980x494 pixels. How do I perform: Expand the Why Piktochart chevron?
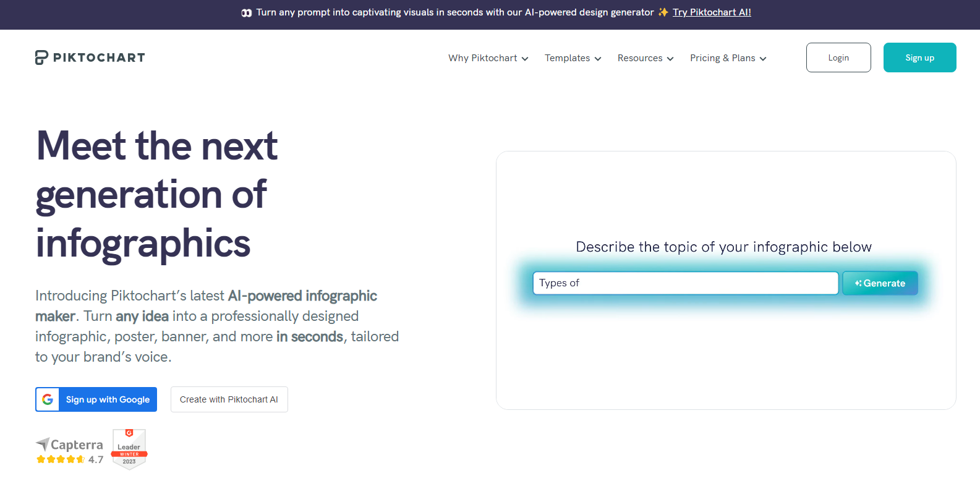click(x=525, y=59)
